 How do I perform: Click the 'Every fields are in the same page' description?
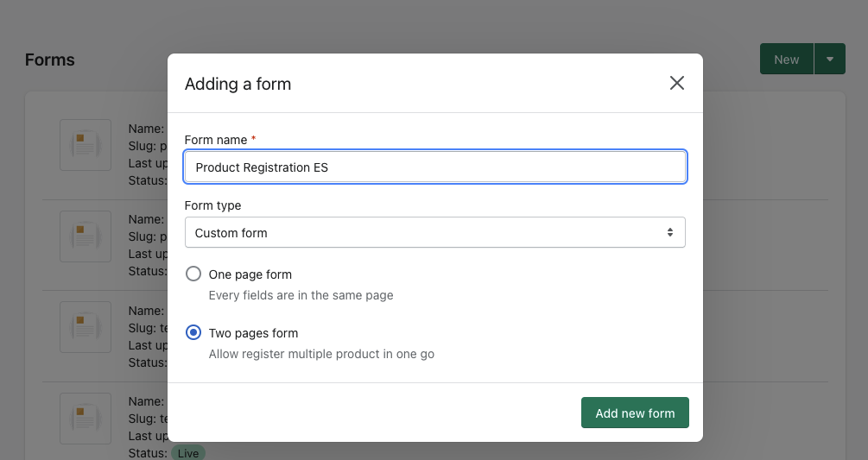301,295
